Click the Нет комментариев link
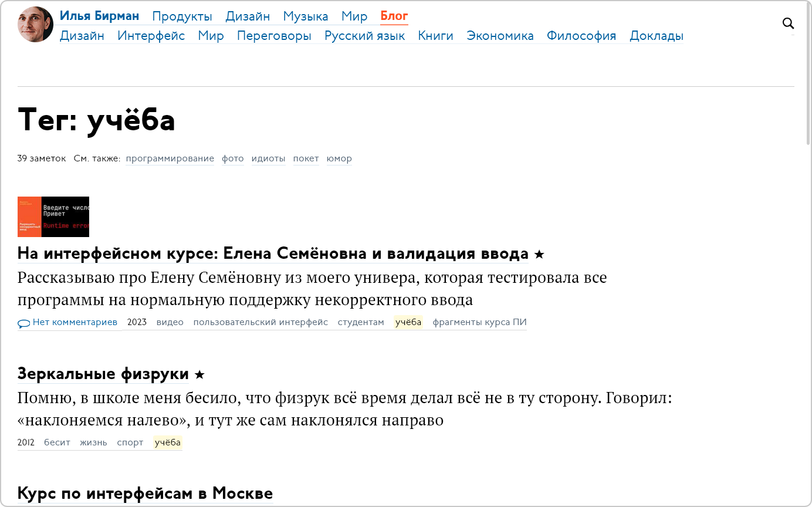 pos(75,322)
